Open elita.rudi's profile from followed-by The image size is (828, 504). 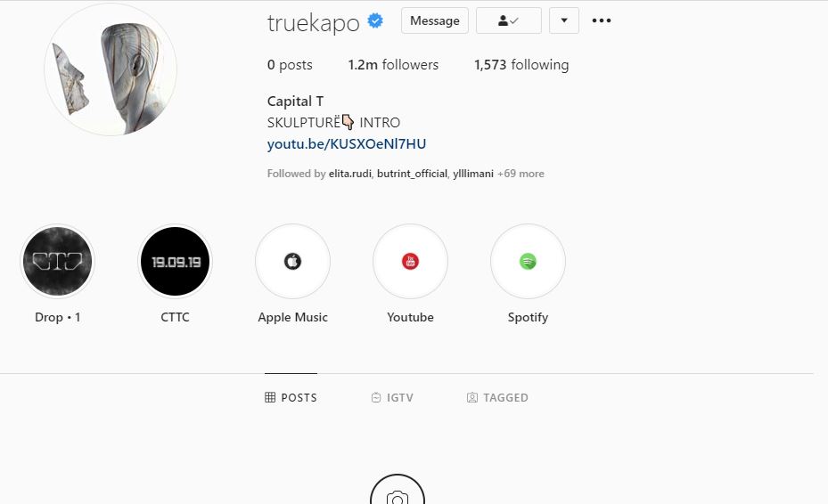pyautogui.click(x=350, y=174)
